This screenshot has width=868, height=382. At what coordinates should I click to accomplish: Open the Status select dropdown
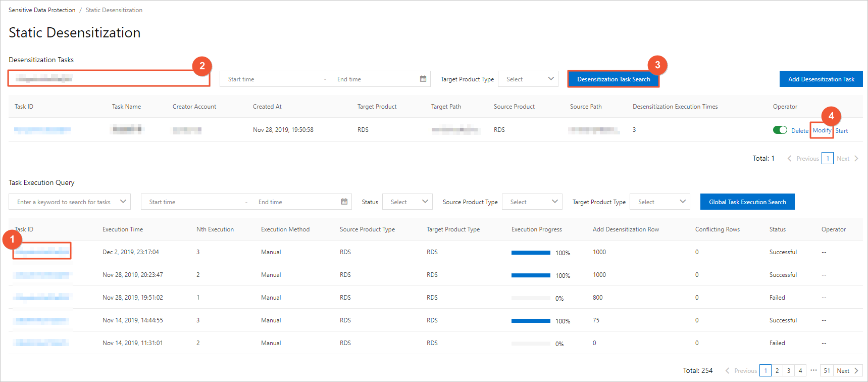coord(407,202)
